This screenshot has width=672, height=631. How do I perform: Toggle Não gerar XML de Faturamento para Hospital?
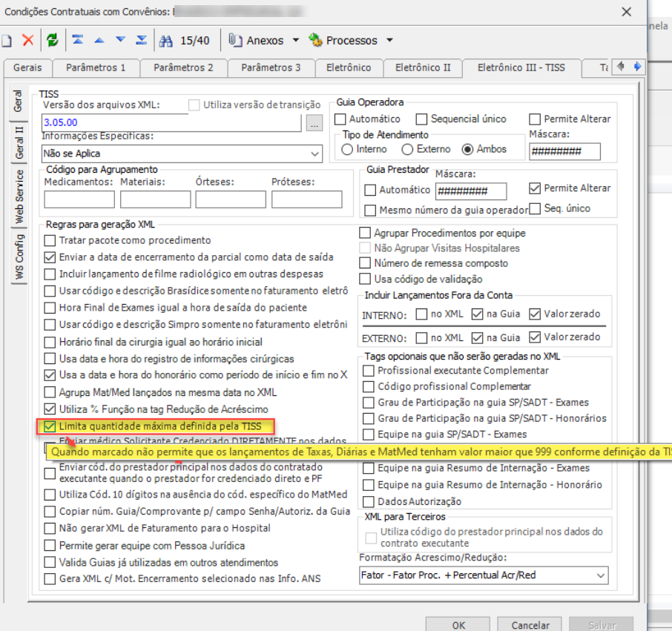click(50, 529)
